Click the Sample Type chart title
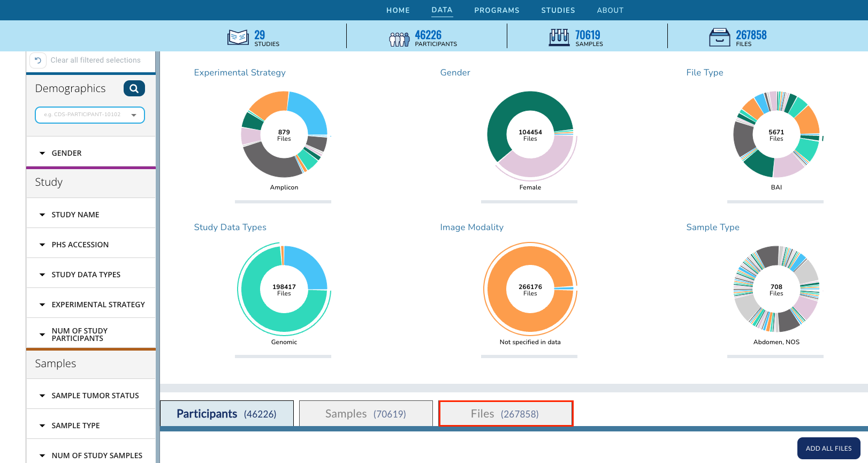This screenshot has height=463, width=868. [x=713, y=227]
